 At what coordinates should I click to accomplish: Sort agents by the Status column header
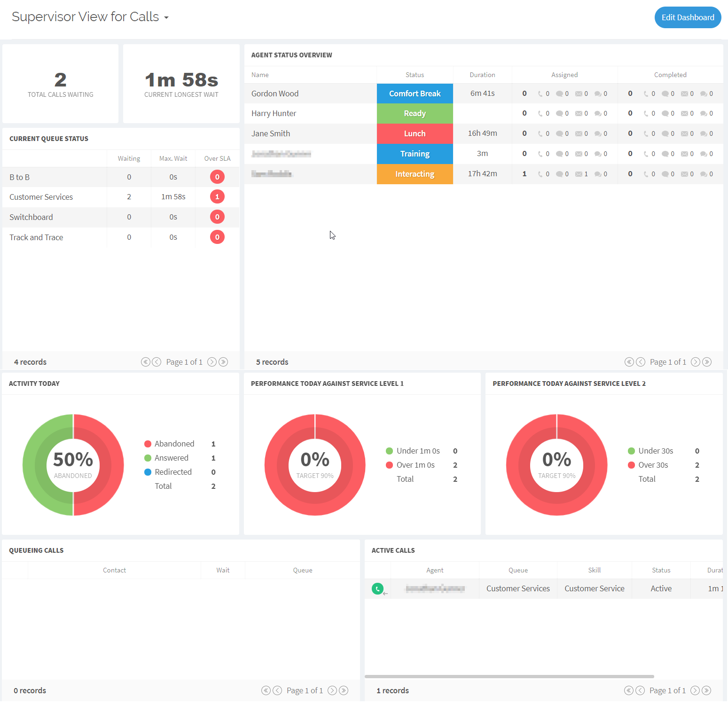tap(415, 75)
